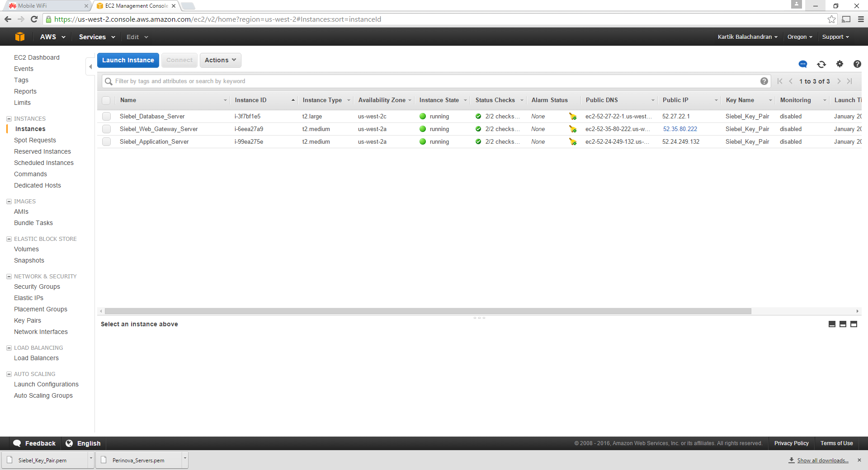
Task: Maximize the details pane with rightmost layout icon
Action: click(854, 324)
